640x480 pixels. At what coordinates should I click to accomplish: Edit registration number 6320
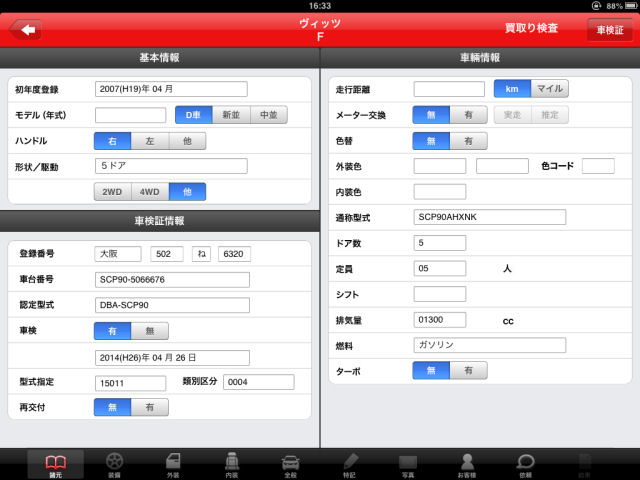234,253
